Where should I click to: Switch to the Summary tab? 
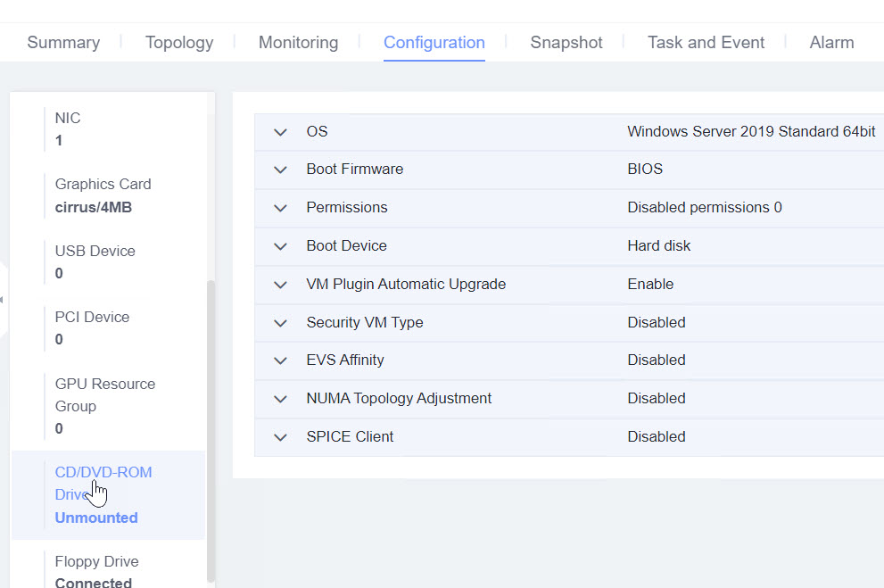click(63, 42)
